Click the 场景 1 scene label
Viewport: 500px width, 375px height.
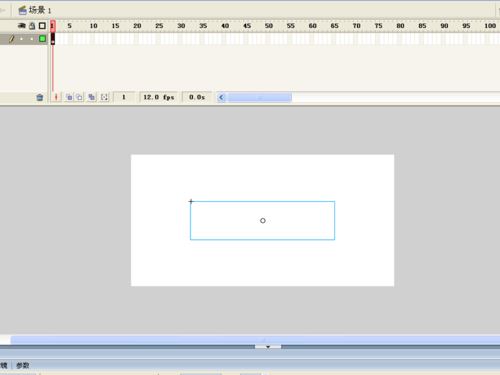pyautogui.click(x=40, y=10)
